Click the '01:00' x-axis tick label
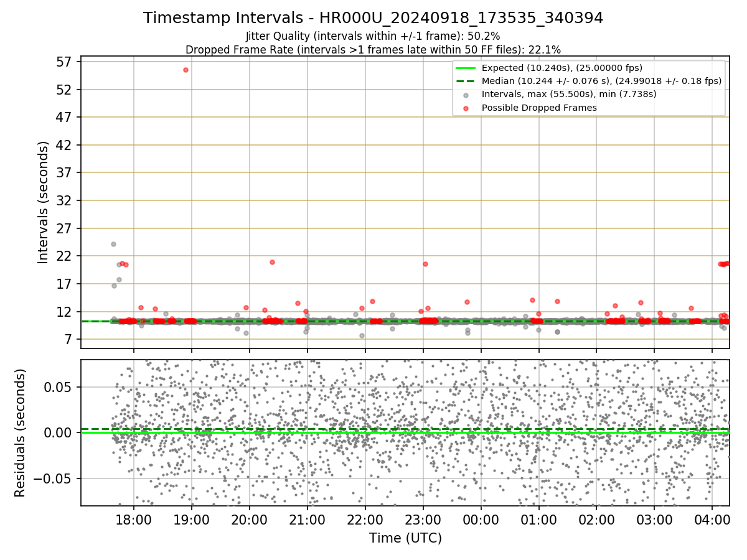The image size is (747, 560). (x=538, y=520)
